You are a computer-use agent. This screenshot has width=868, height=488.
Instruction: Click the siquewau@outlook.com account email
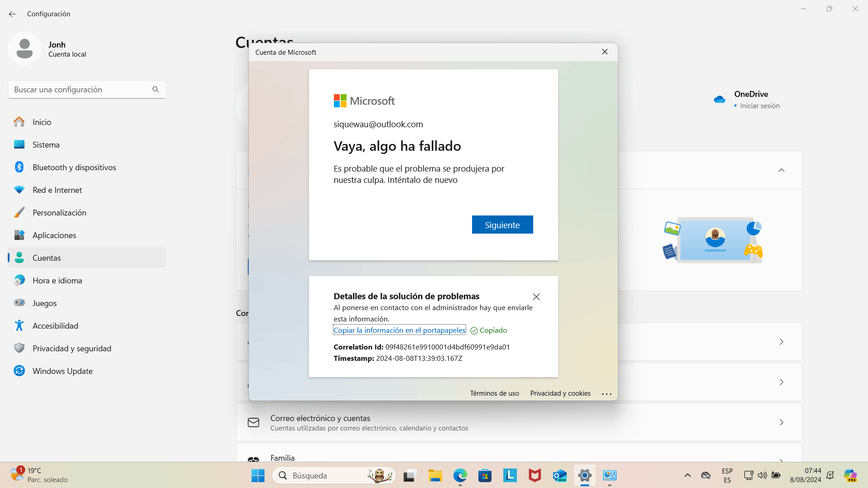click(x=378, y=124)
